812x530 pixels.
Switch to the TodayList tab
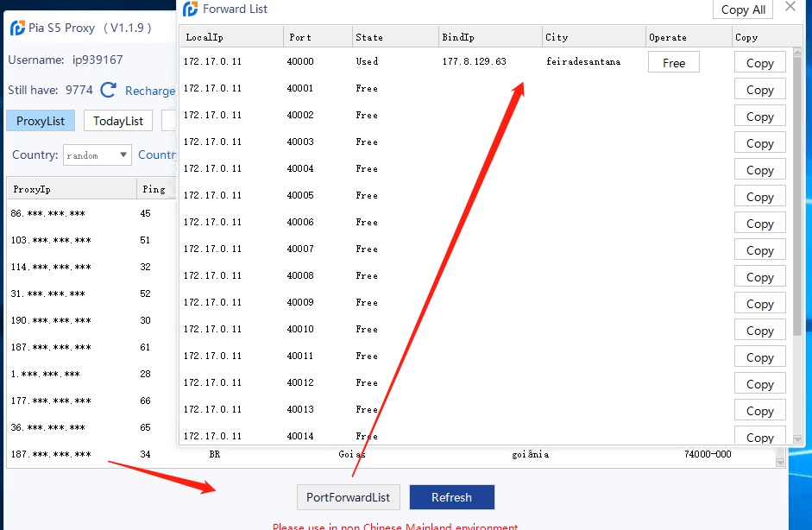[x=117, y=120]
